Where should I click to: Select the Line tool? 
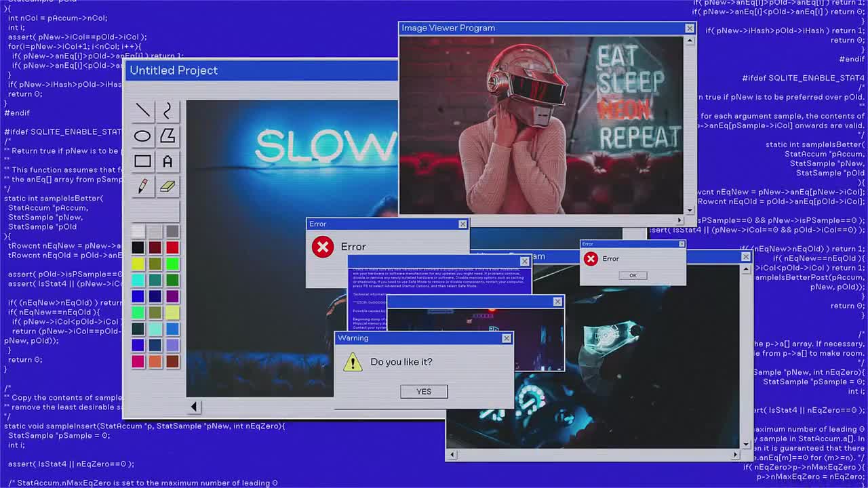tap(142, 109)
